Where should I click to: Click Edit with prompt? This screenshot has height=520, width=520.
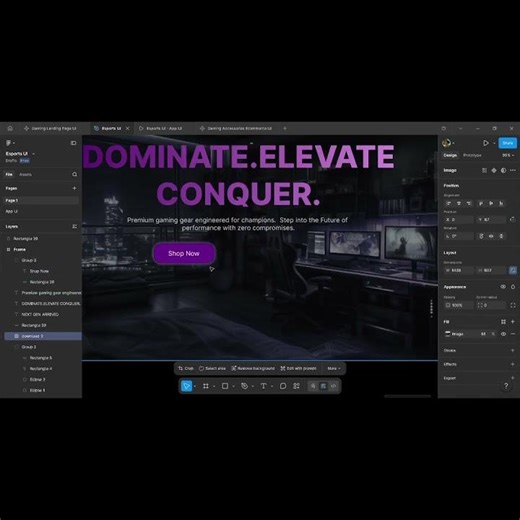[298, 368]
